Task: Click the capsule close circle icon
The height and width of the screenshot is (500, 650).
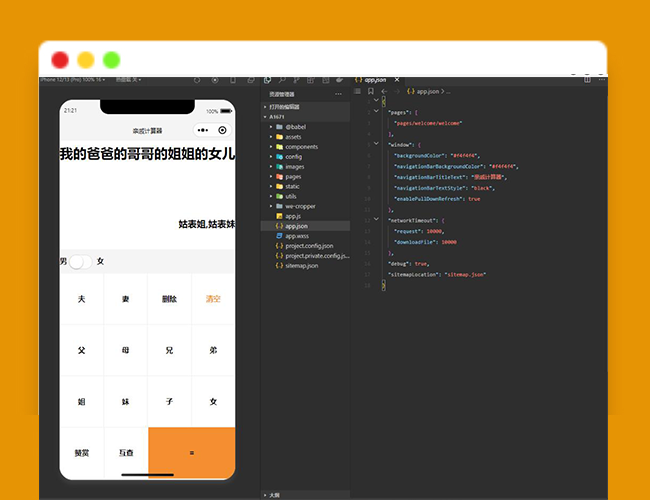Action: (222, 130)
